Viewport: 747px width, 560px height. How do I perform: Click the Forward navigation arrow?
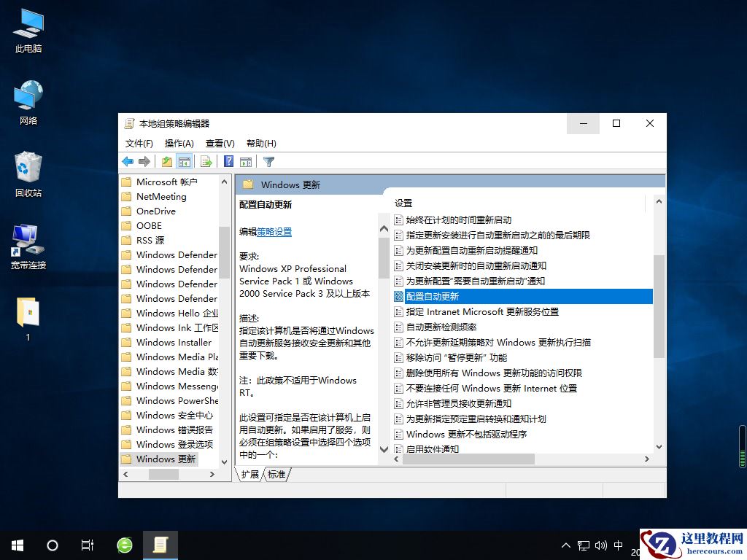pos(146,161)
